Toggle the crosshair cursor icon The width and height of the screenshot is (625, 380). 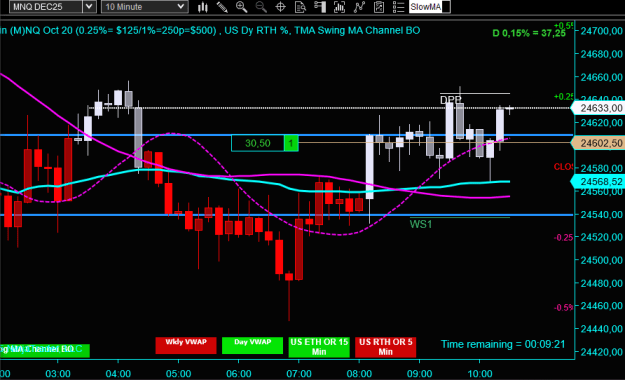tap(281, 7)
